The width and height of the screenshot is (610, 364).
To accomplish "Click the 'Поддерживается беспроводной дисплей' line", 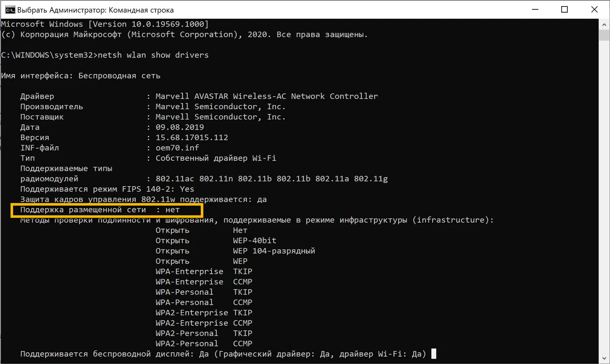I will 223,354.
